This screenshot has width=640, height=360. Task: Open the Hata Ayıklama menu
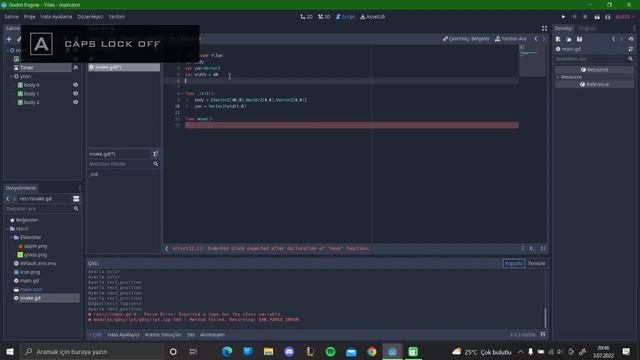coord(56,17)
